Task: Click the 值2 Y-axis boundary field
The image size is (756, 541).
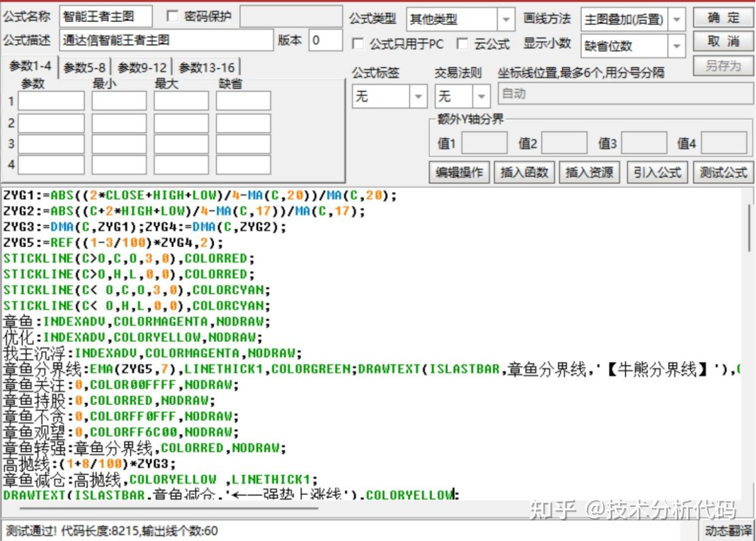Action: (x=564, y=143)
